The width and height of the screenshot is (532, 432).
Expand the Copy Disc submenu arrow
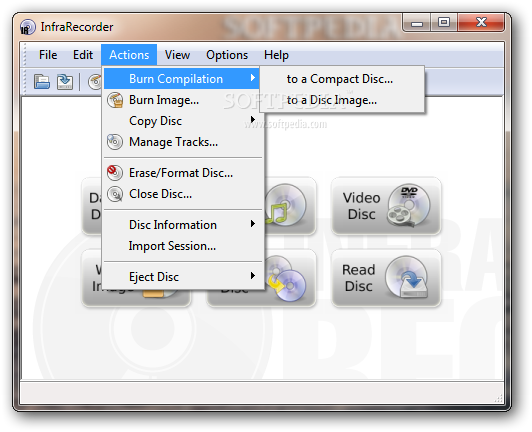(252, 120)
